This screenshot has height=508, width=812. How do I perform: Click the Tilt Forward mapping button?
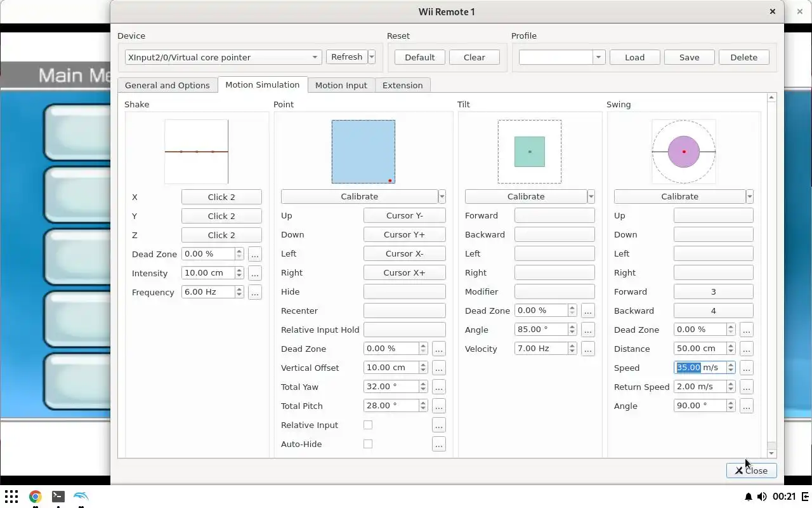click(554, 215)
